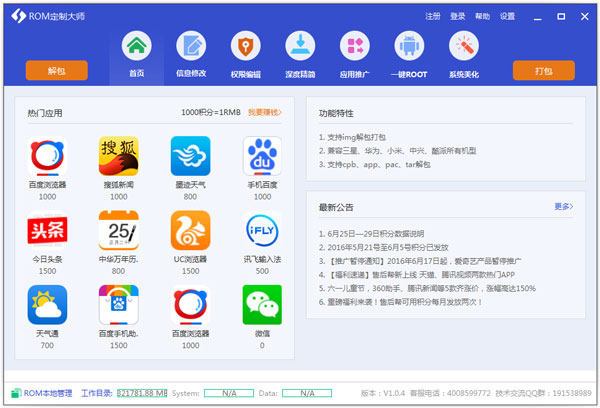
Task: Select 百度浏览器 icon in bottom row
Action: [190, 305]
